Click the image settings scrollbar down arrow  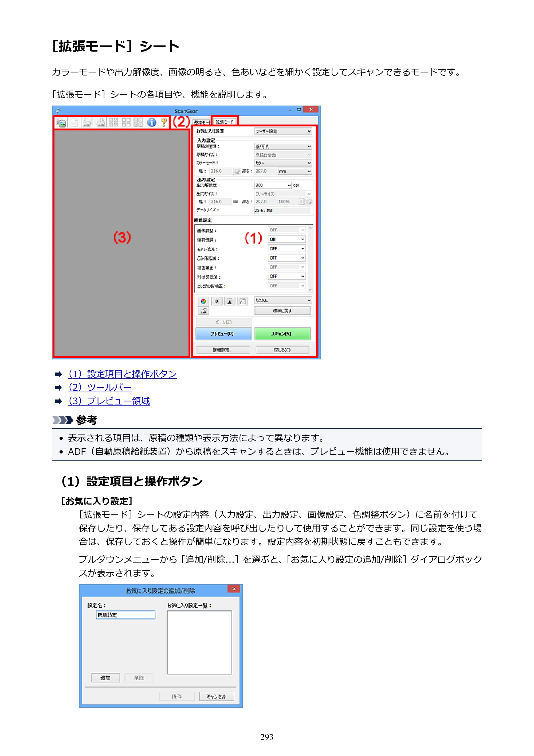pos(310,290)
